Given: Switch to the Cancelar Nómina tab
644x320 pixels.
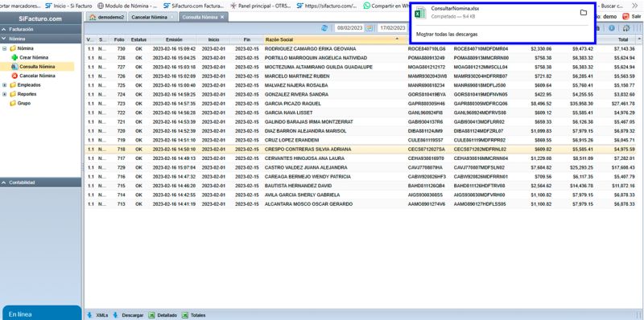Looking at the screenshot, I should tap(153, 17).
